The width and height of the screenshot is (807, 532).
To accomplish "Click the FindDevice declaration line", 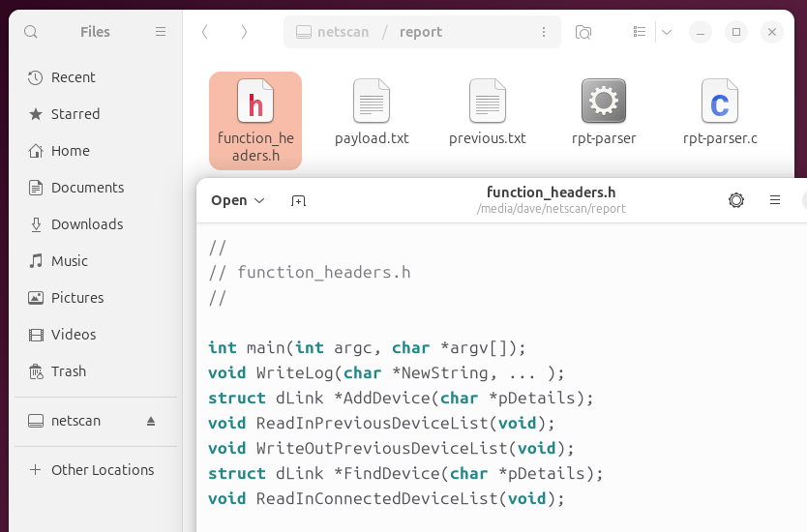I will [405, 474].
